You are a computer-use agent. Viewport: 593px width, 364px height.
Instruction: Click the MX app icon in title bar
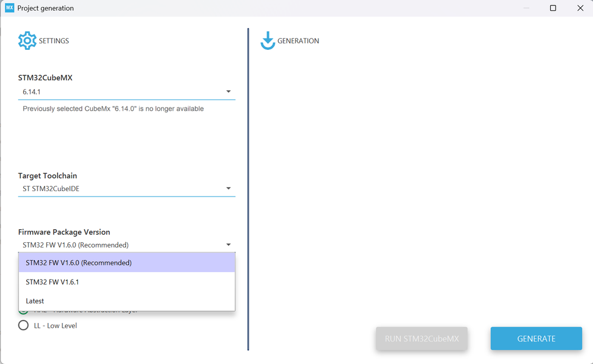(x=10, y=8)
